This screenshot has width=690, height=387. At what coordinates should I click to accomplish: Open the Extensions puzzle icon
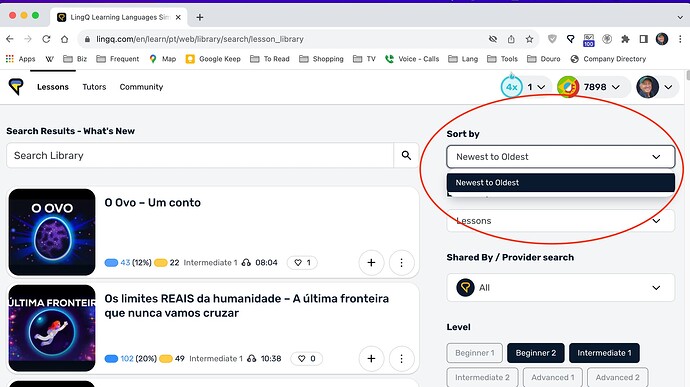625,39
